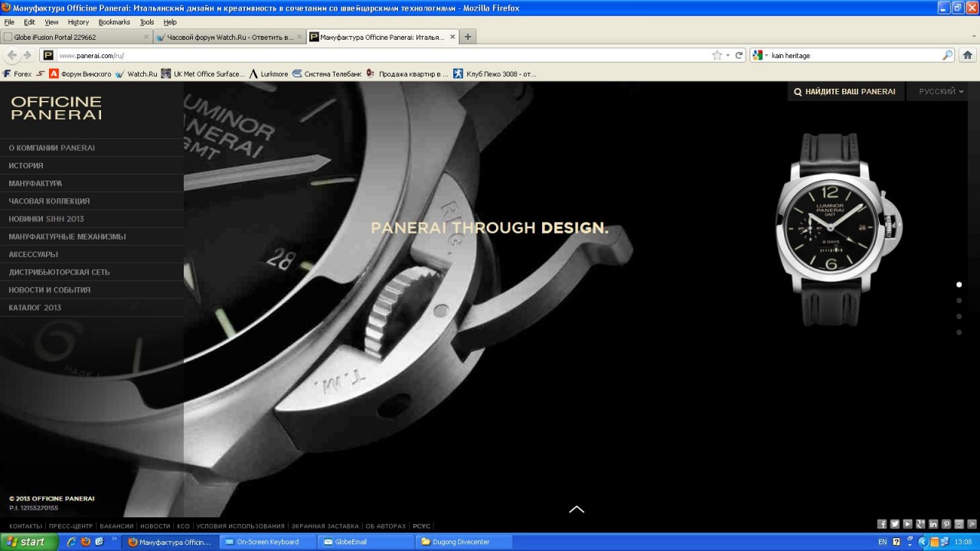
Task: Open the Tools menu
Action: [147, 22]
